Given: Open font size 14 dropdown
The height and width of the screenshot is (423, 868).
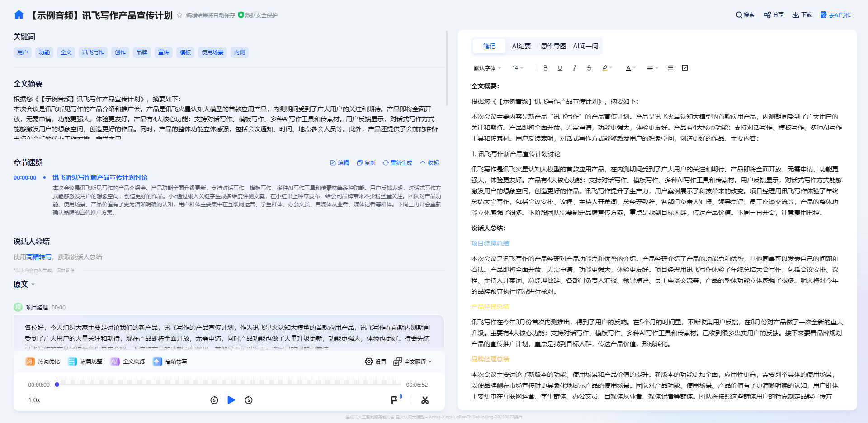Looking at the screenshot, I should point(518,68).
